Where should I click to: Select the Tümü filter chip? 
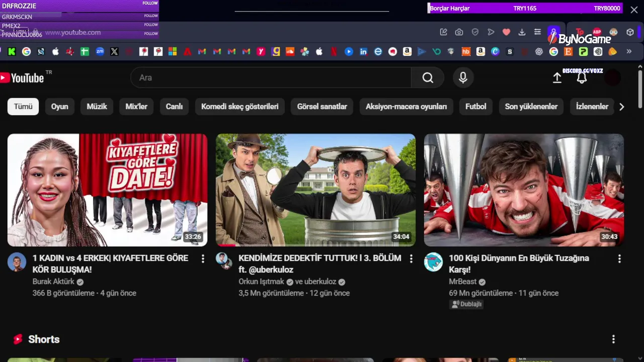23,107
